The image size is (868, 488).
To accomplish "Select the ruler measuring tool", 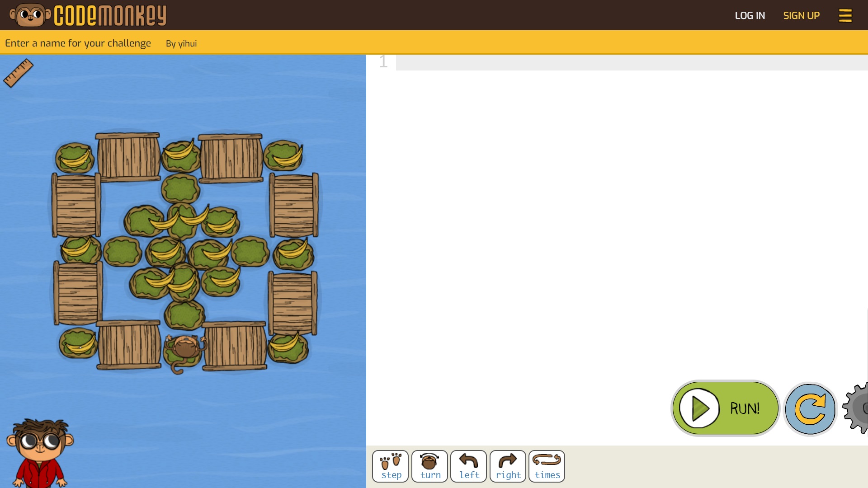I will (x=18, y=73).
